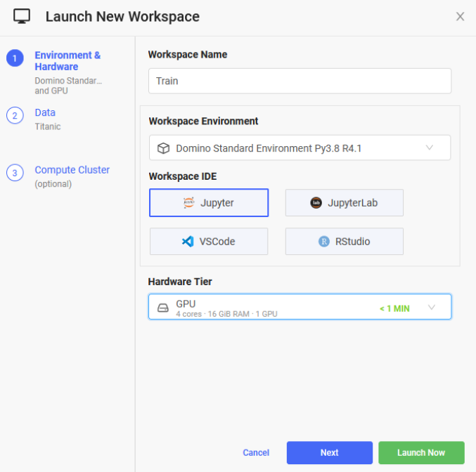Click the Launch Now button

tap(421, 452)
